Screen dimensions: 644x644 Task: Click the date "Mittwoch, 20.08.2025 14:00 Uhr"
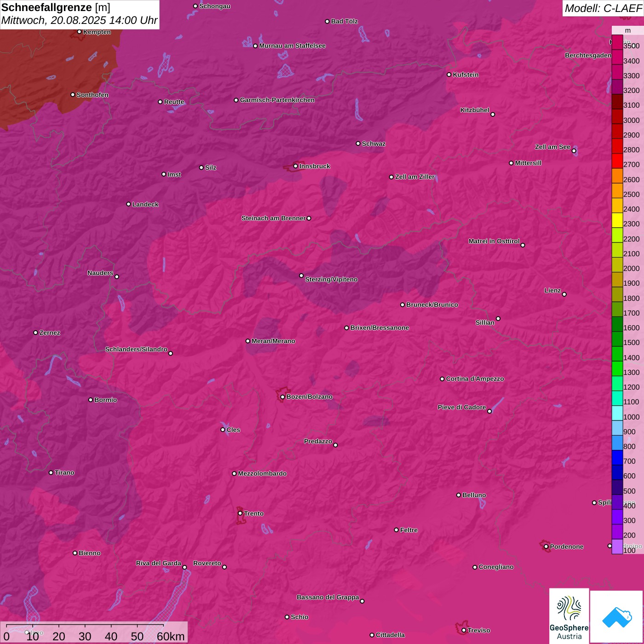pos(80,21)
